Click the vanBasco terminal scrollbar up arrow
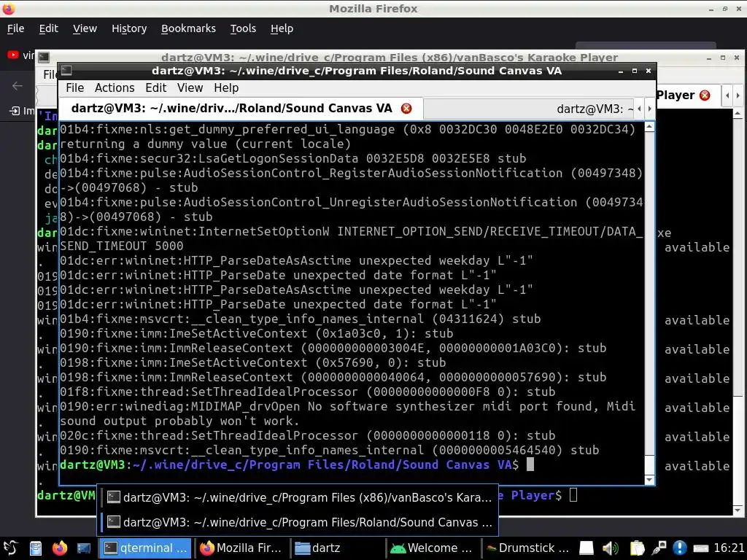Image resolution: width=747 pixels, height=560 pixels. pyautogui.click(x=738, y=113)
